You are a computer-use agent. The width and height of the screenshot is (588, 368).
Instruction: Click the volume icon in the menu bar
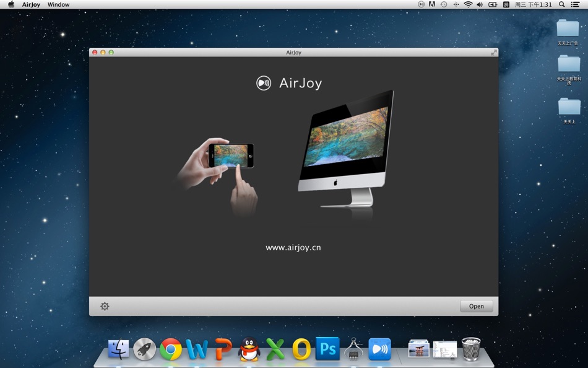pos(479,4)
